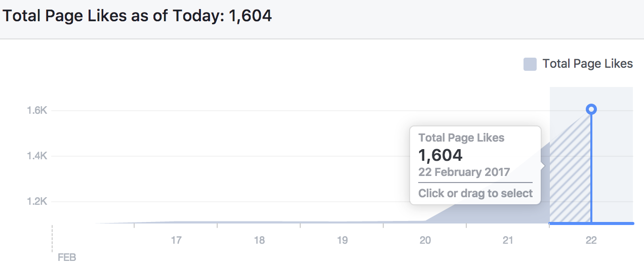Screen dimensions: 644x269
Task: Click the FEB month label
Action: click(67, 257)
